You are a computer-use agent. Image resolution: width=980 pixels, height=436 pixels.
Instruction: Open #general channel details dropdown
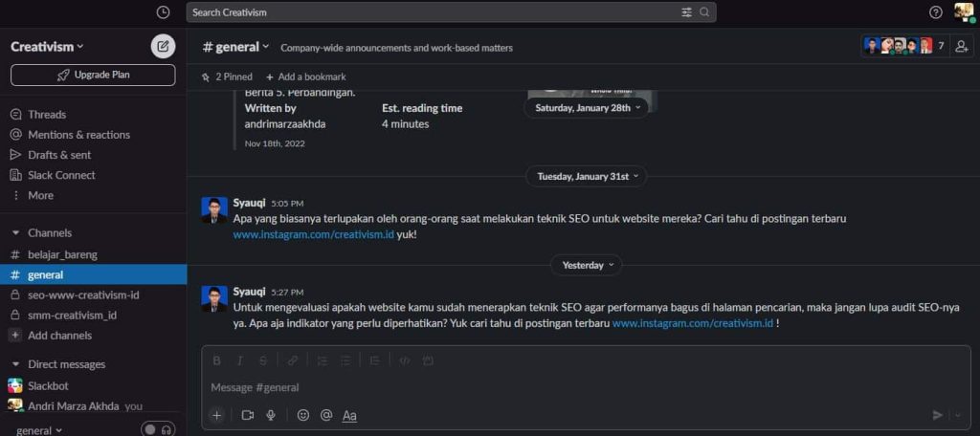[236, 47]
